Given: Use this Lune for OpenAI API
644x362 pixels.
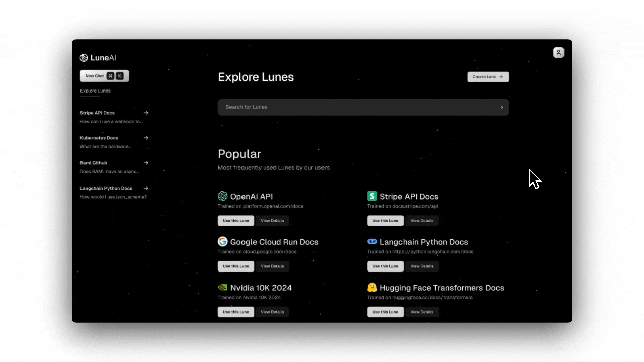Looking at the screenshot, I should (236, 221).
